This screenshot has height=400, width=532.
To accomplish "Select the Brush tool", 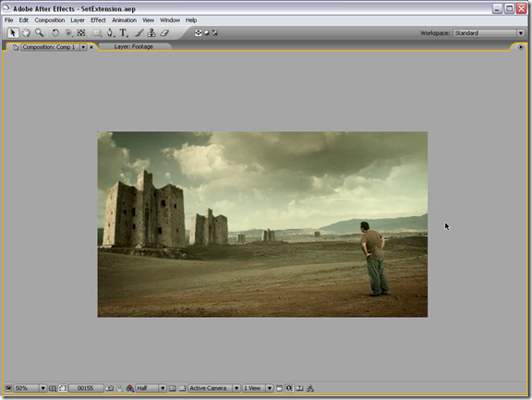I will point(139,33).
